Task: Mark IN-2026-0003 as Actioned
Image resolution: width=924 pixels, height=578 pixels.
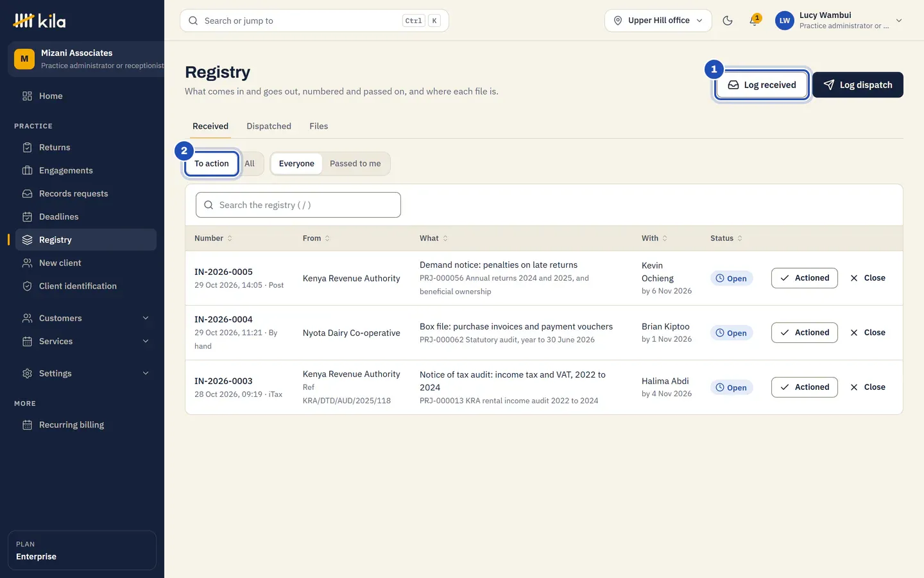Action: point(805,387)
